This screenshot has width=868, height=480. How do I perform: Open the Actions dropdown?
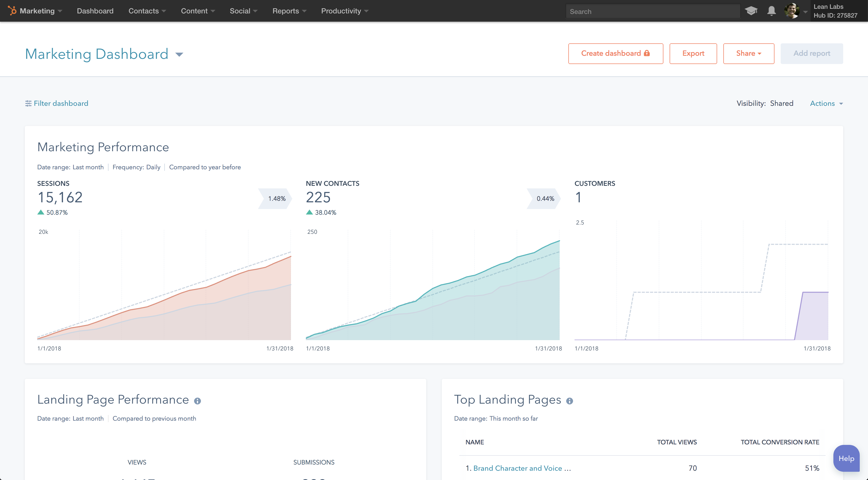pos(826,103)
